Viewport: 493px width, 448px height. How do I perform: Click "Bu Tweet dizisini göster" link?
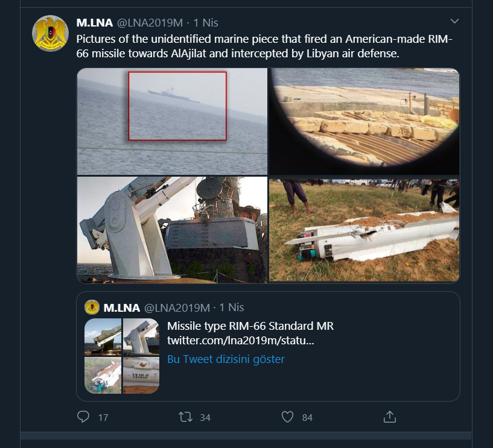tap(226, 359)
